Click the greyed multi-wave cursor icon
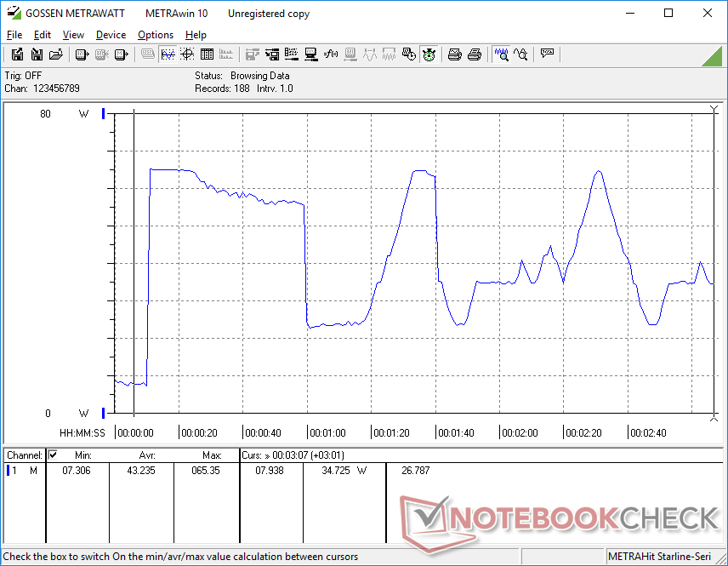The image size is (728, 566). 389,54
